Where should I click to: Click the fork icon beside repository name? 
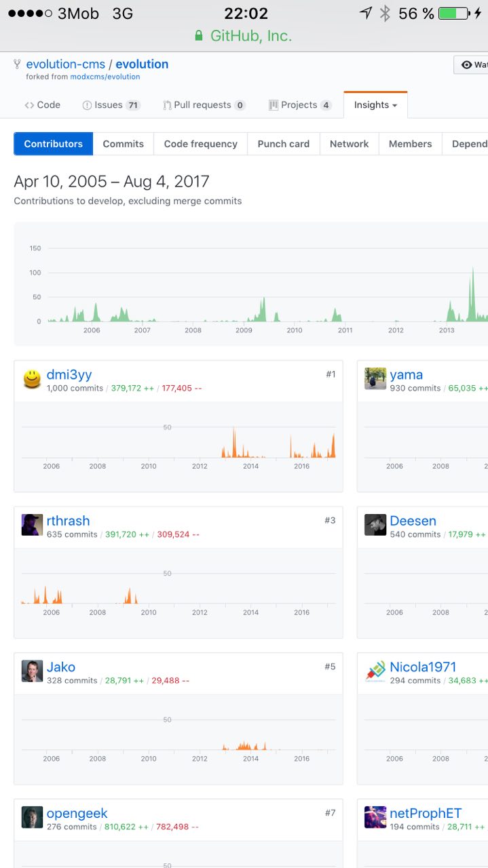pos(18,64)
